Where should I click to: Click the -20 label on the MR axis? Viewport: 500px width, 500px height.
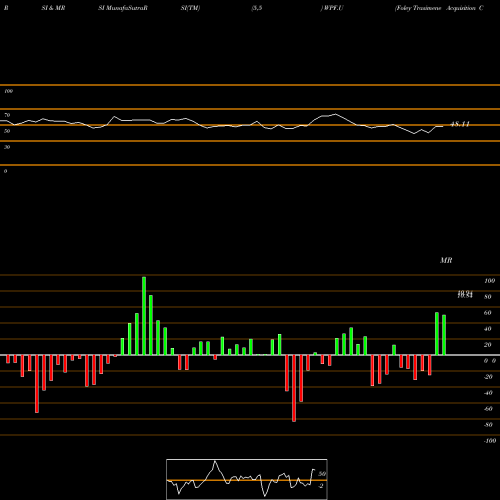click(x=488, y=377)
